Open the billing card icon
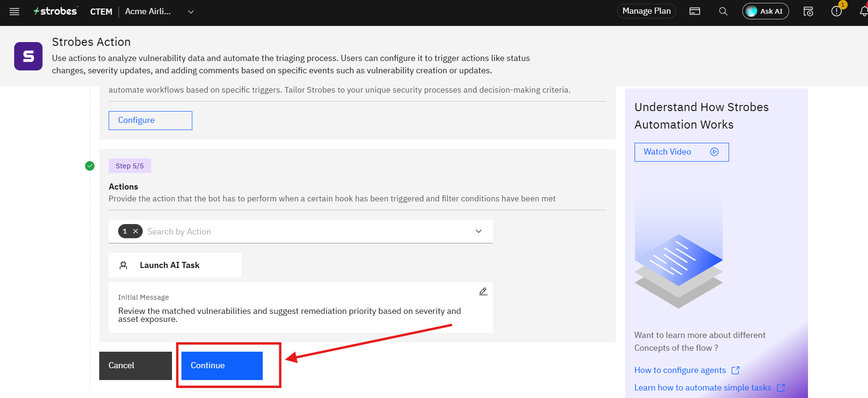The image size is (868, 398). point(695,11)
